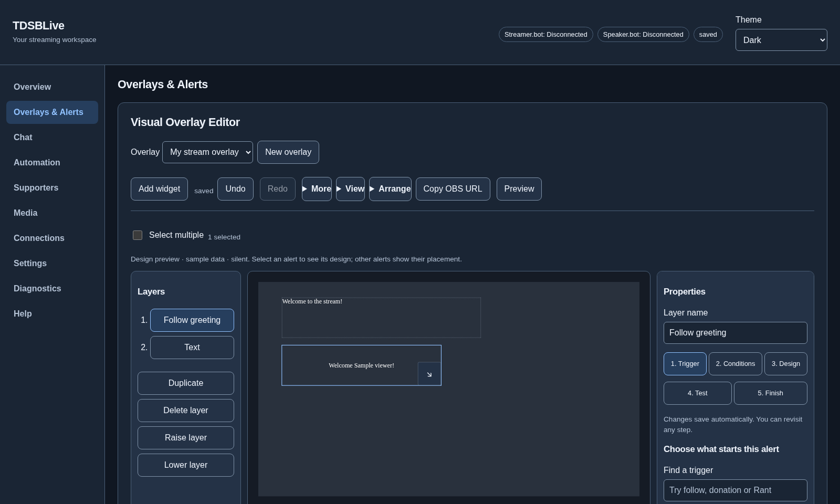840x504 pixels.
Task: Switch to the 2. Conditions step tab
Action: pos(736,364)
